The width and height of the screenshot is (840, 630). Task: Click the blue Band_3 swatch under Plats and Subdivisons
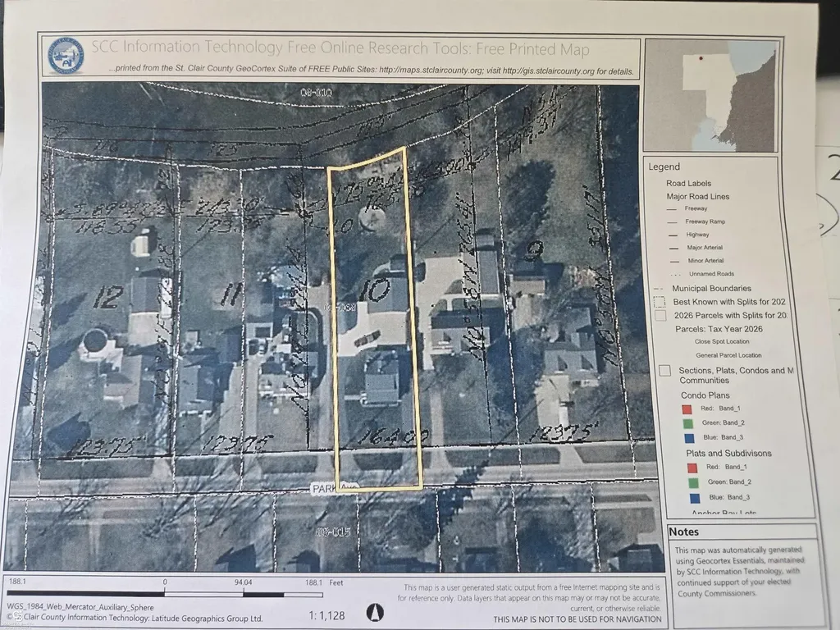coord(695,498)
